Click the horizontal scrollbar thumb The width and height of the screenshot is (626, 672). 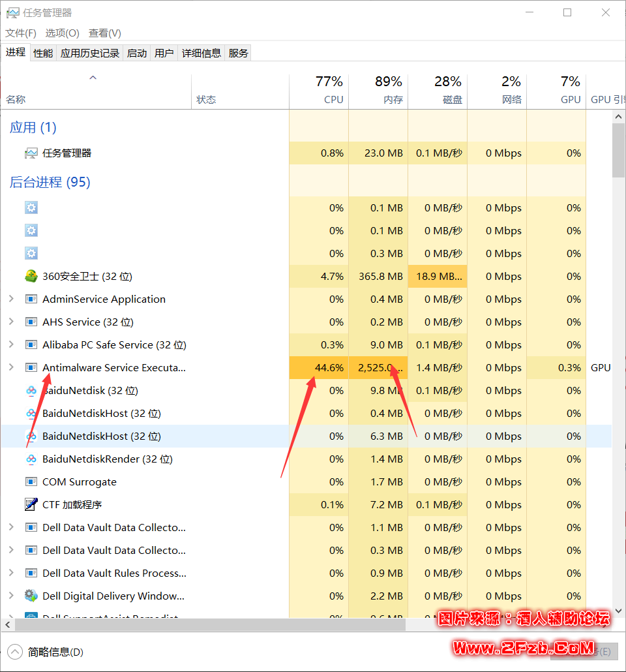211,625
